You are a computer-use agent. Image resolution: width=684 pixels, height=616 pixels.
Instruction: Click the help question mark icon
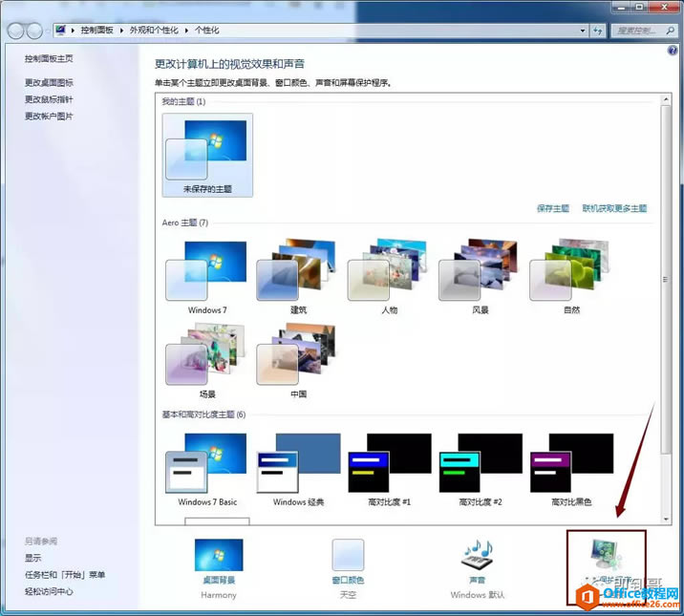[x=673, y=50]
